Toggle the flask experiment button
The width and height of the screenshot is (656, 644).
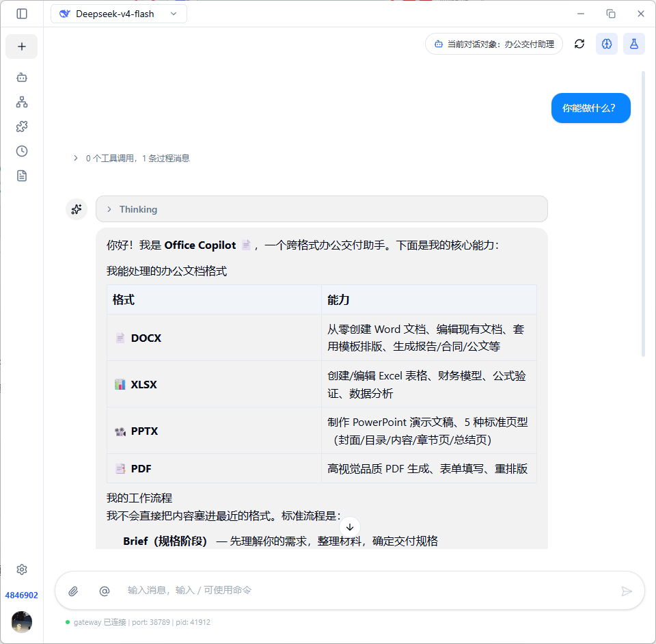(634, 44)
